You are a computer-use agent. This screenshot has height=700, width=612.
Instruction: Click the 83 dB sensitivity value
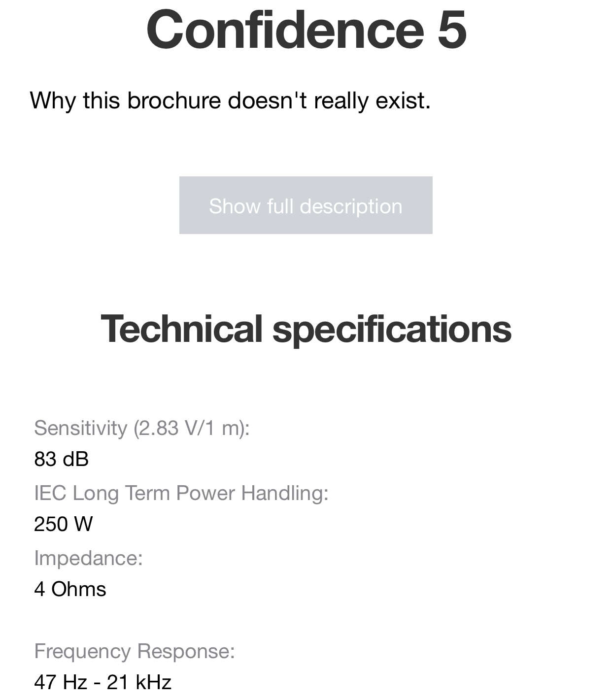pos(62,459)
